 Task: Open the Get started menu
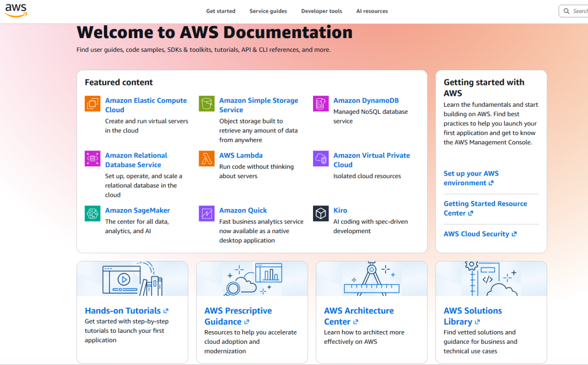(x=220, y=11)
